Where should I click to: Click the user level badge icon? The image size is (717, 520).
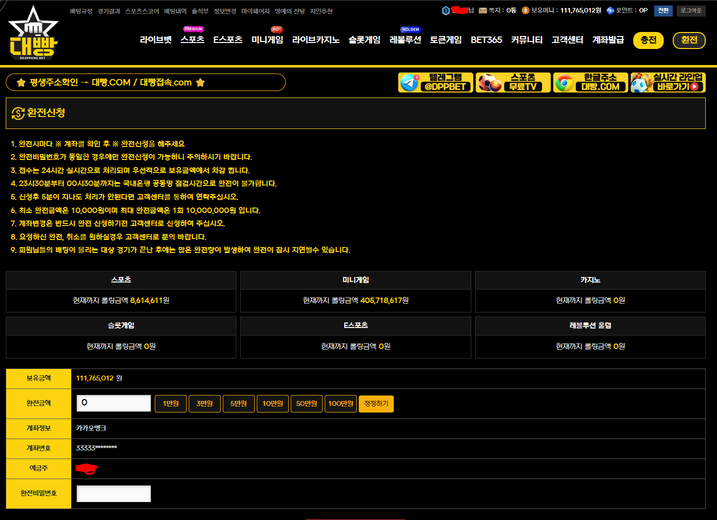click(x=445, y=10)
